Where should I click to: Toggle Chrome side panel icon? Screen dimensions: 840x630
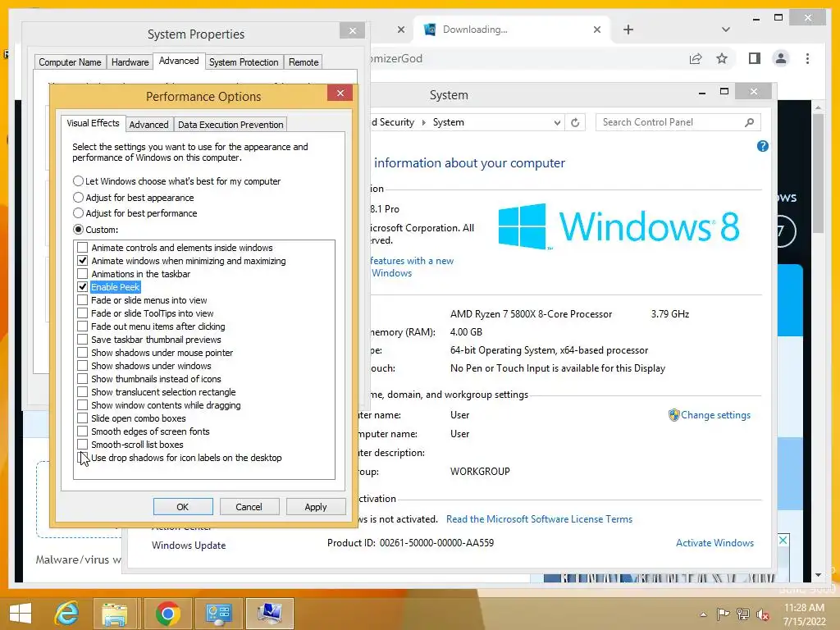coord(755,58)
